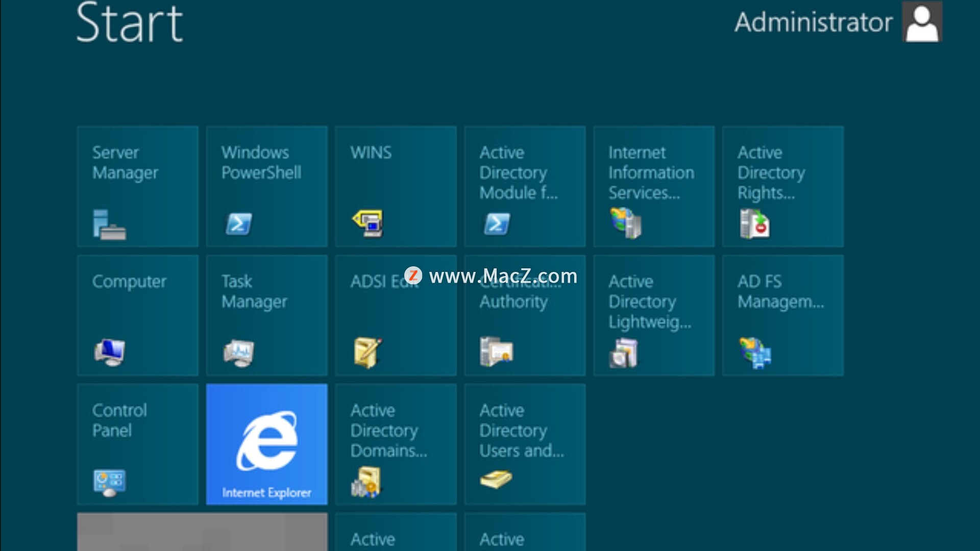Open Internet Information Services tile
The width and height of the screenshot is (980, 551).
click(x=654, y=187)
